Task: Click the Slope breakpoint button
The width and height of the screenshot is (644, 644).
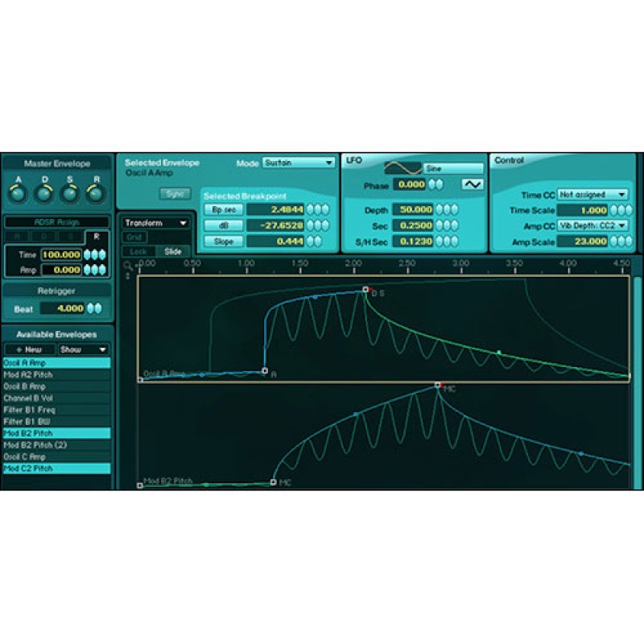Action: 223,242
